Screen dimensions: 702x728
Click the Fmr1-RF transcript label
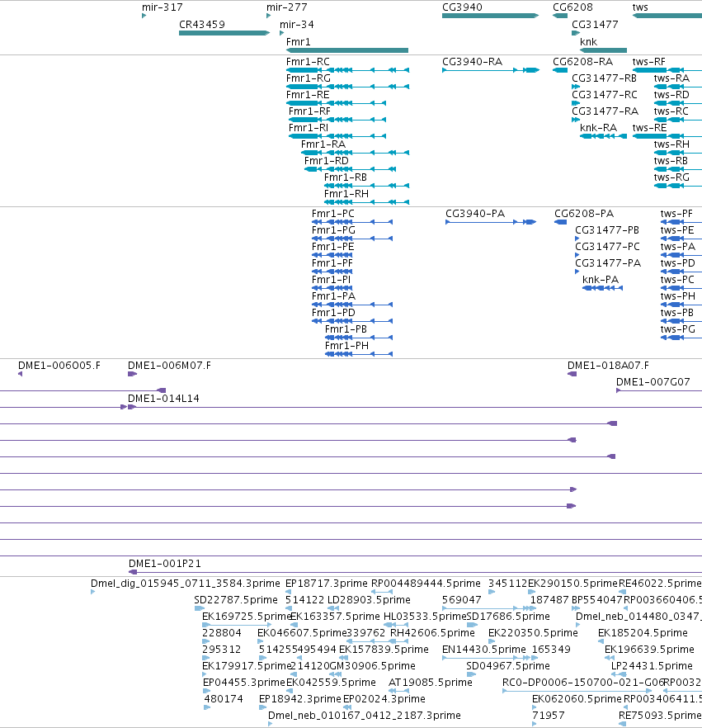[309, 111]
